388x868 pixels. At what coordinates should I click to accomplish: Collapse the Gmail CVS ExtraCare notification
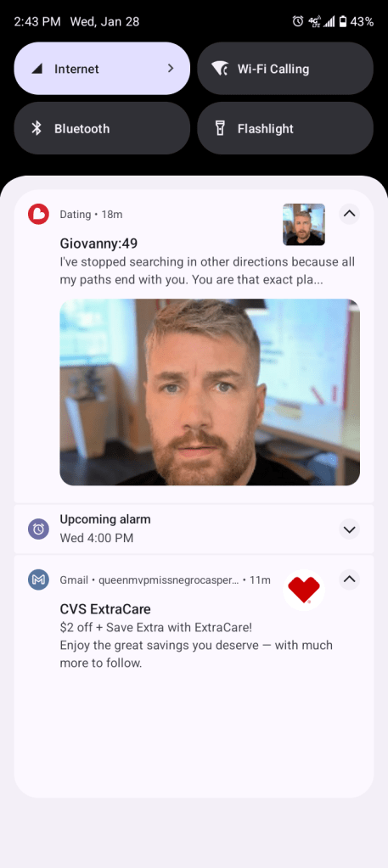[349, 580]
